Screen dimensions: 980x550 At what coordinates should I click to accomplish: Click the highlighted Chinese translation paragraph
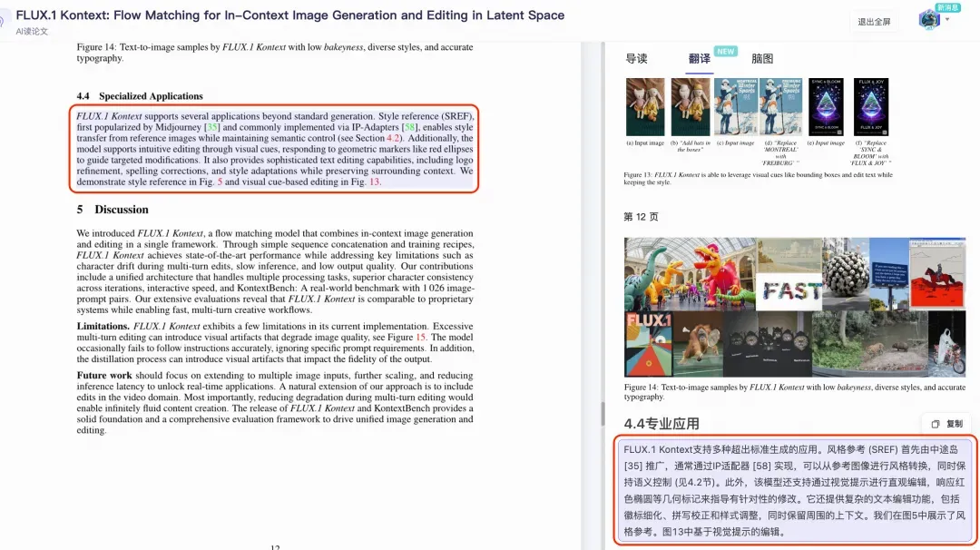(794, 490)
